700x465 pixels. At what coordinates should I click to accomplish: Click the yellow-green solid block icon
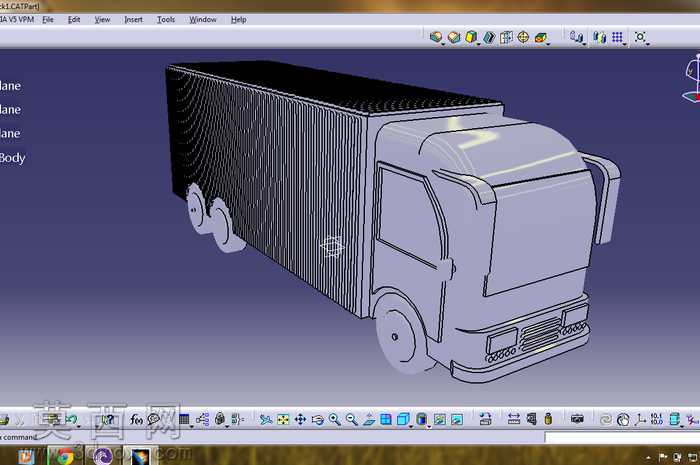(x=471, y=37)
